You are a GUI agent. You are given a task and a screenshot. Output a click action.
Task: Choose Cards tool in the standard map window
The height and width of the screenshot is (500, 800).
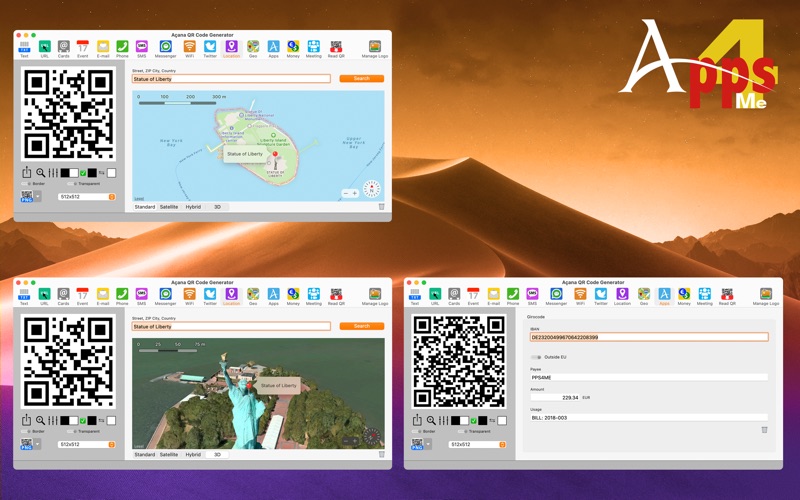[63, 49]
